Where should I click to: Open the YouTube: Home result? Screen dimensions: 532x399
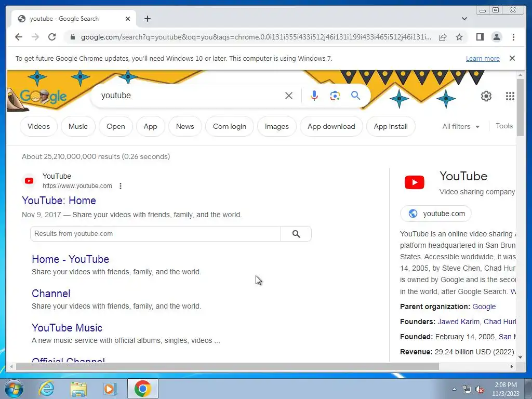[x=59, y=201]
